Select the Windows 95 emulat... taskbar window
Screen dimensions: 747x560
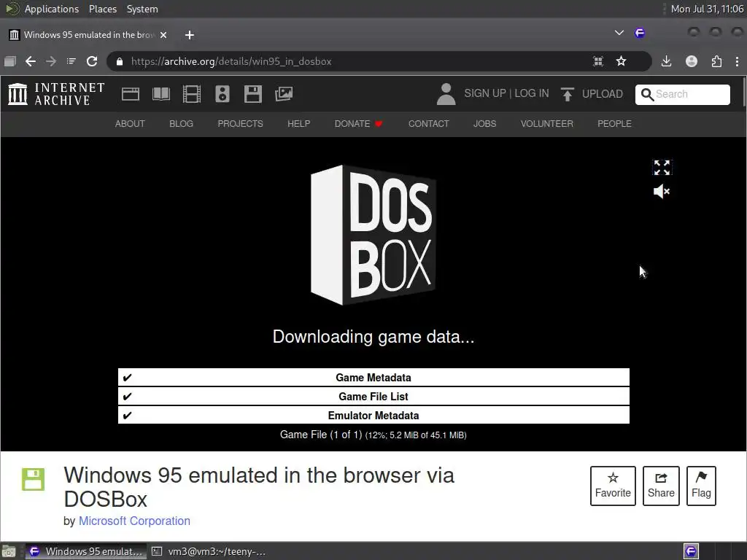coord(86,551)
